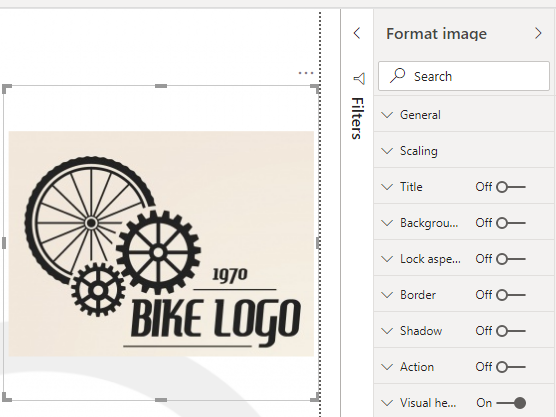Select the bike logo image
The height and width of the screenshot is (417, 556).
161,244
